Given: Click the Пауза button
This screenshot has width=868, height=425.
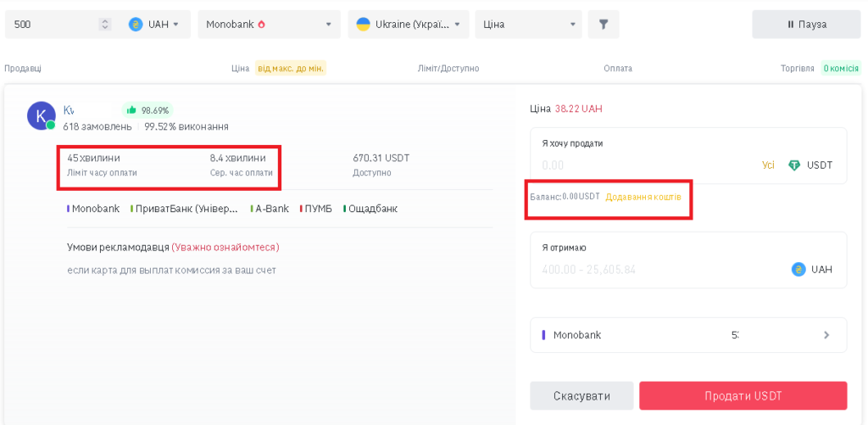Looking at the screenshot, I should 807,25.
